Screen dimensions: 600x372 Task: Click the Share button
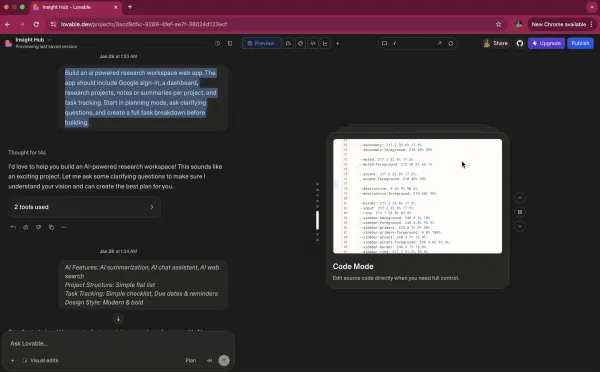pyautogui.click(x=496, y=43)
